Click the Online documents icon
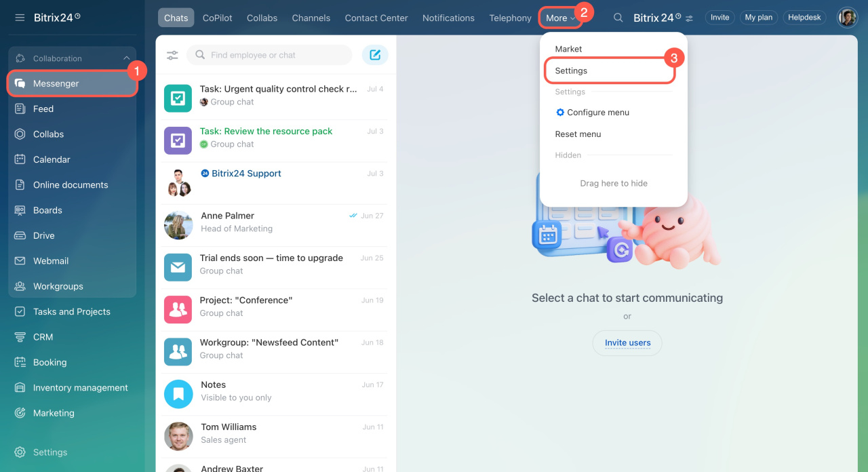The width and height of the screenshot is (868, 472). (20, 184)
